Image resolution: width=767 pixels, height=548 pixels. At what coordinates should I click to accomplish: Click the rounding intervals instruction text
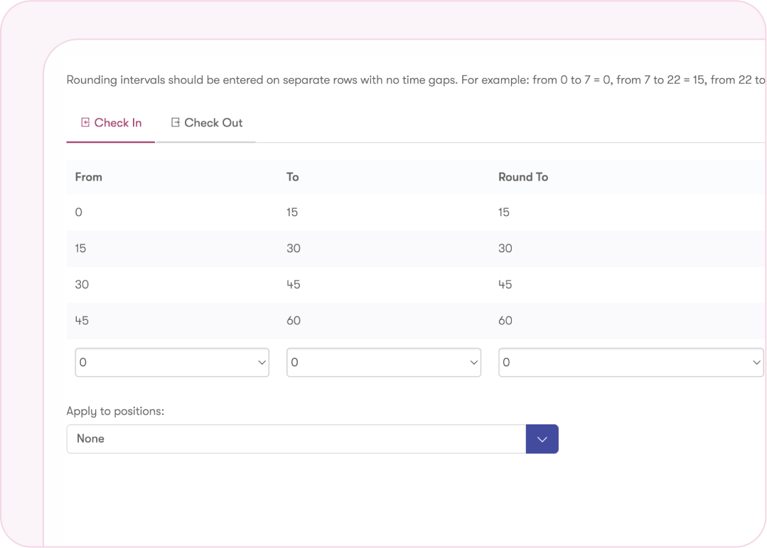[416, 80]
